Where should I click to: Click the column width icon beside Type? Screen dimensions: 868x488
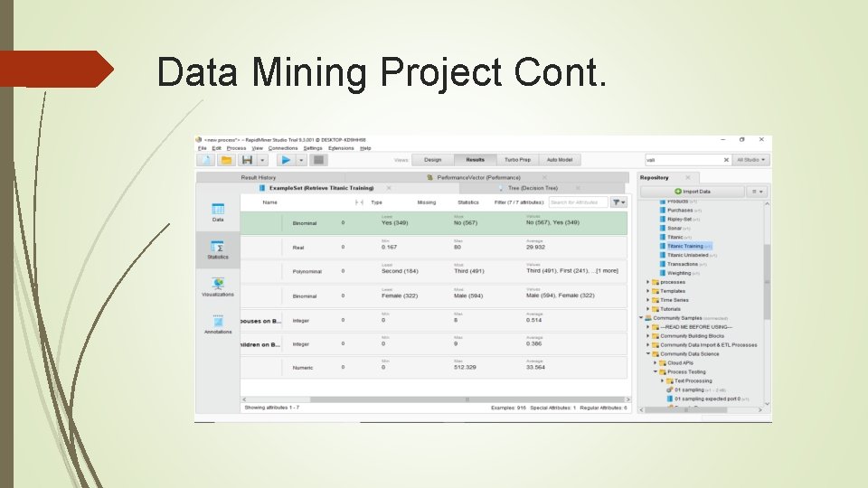(x=359, y=202)
